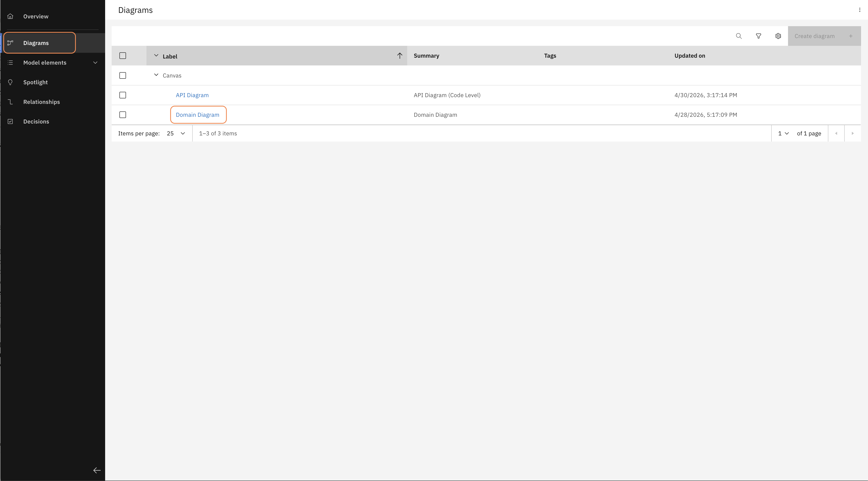This screenshot has width=868, height=481.
Task: Click the Canvas group row label
Action: pos(172,75)
